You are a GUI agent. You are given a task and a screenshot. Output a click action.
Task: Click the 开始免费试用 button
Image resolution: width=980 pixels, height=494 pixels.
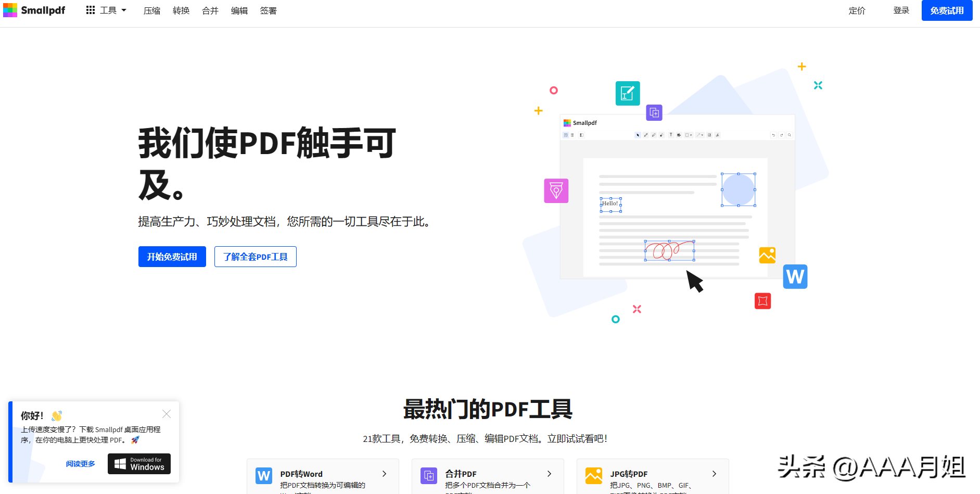pos(172,257)
